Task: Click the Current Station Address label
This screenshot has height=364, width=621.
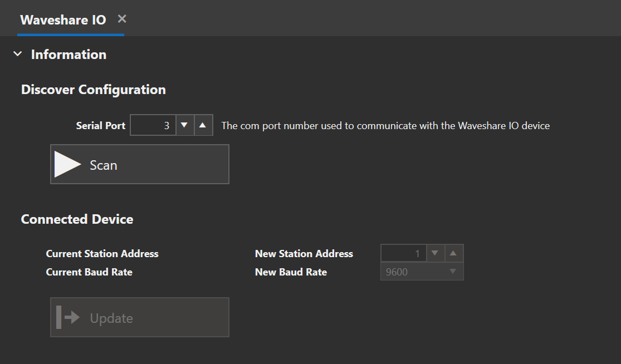Action: tap(102, 254)
